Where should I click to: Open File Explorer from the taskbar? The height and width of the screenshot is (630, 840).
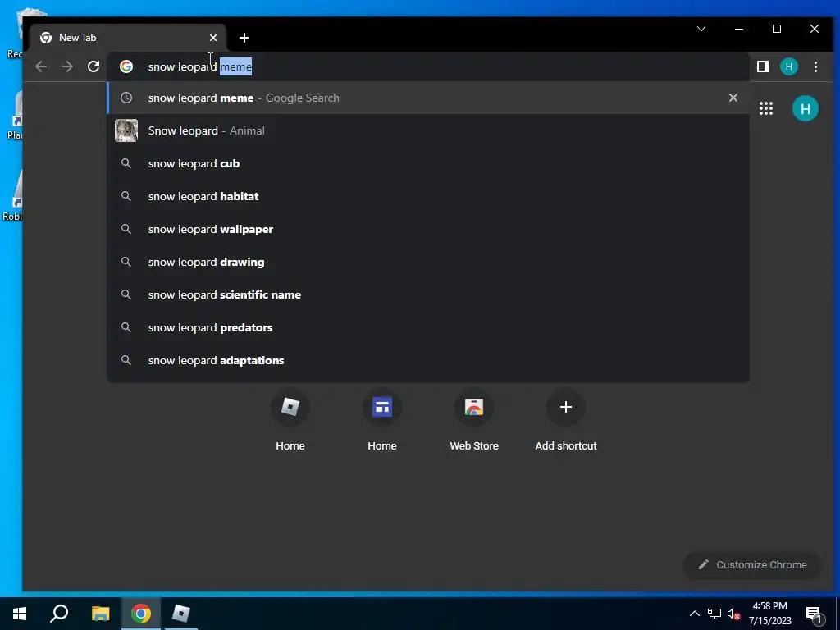(100, 614)
